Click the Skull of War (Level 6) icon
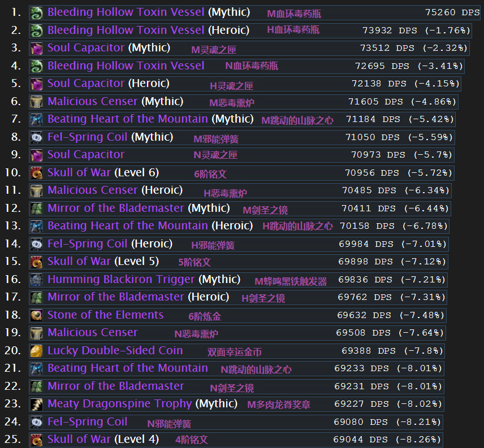Viewport: 484px width, 448px height. pyautogui.click(x=36, y=173)
